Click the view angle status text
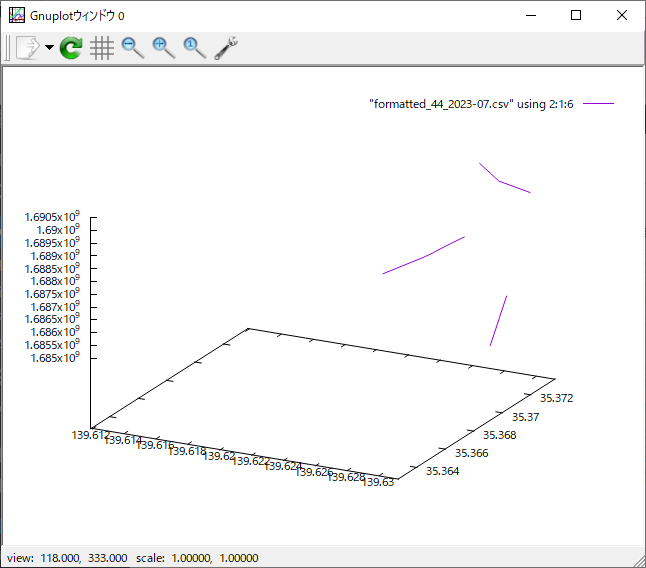This screenshot has width=646, height=568. point(67,558)
